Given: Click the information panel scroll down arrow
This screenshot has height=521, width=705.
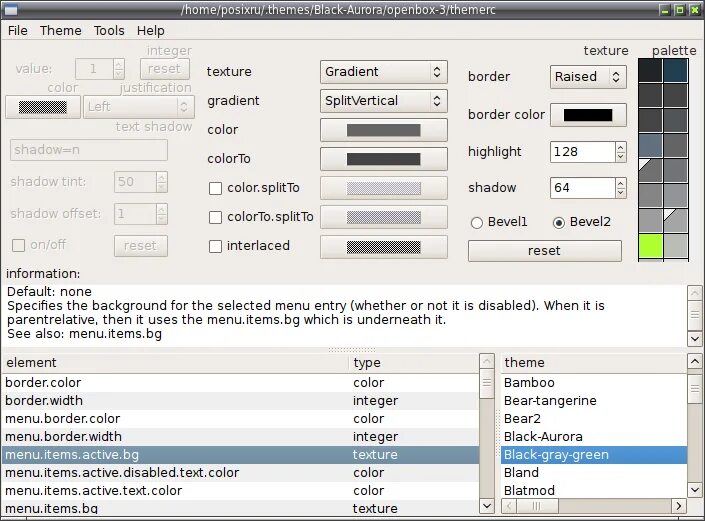Looking at the screenshot, I should tap(695, 338).
